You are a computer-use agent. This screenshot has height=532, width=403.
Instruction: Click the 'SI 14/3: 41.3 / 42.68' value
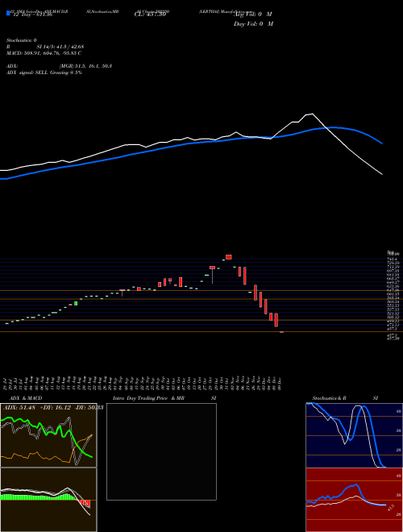pos(60,47)
